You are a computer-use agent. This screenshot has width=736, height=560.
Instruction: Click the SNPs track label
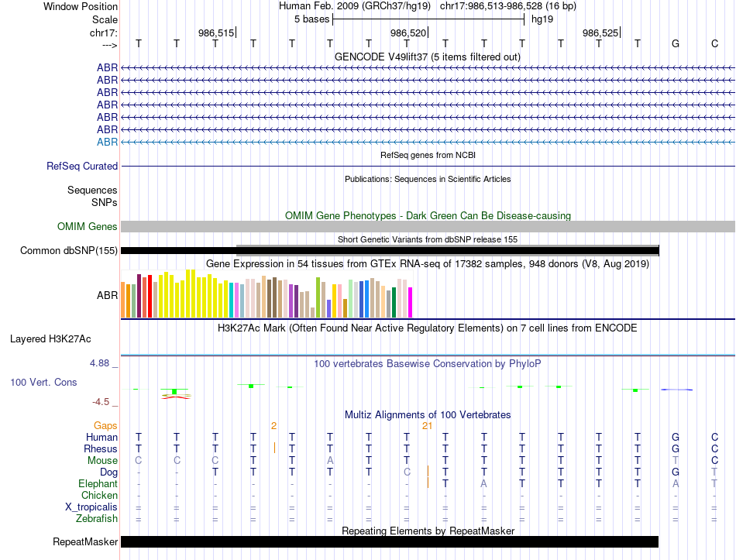coord(105,202)
